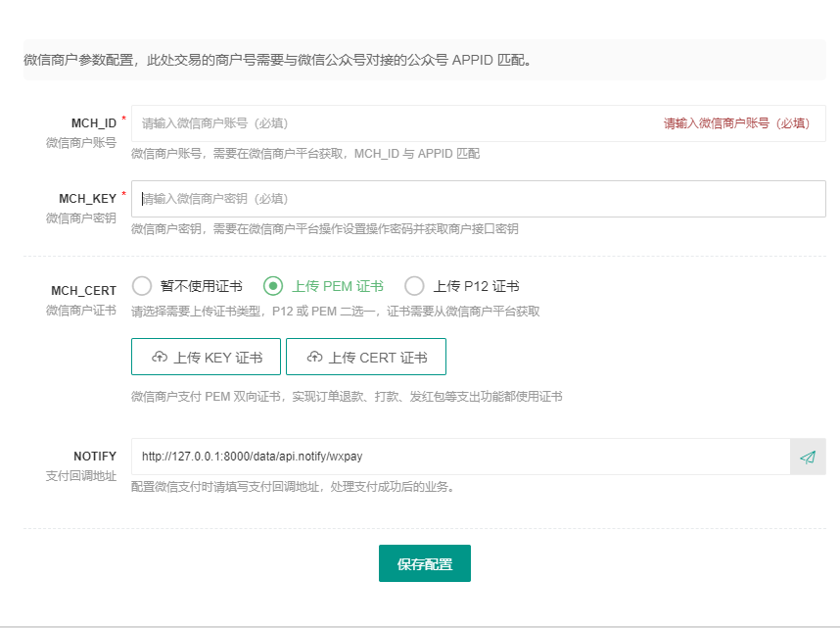The image size is (840, 628).
Task: Save settings with the 保存配置 button
Action: coord(425,563)
